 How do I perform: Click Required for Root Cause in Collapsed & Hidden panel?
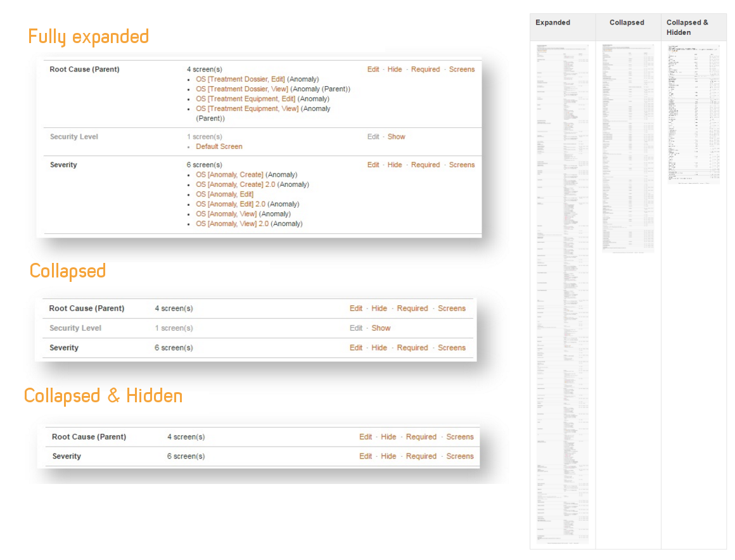[421, 436]
